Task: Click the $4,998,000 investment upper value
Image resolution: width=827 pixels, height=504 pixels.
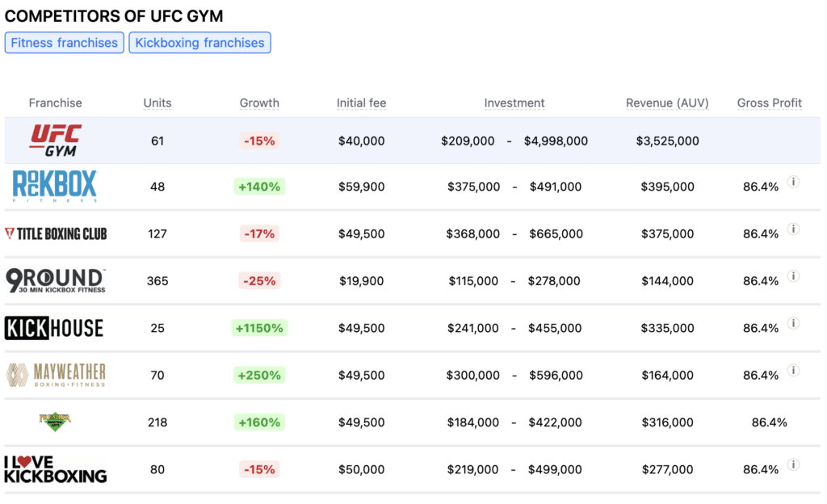Action: point(556,141)
